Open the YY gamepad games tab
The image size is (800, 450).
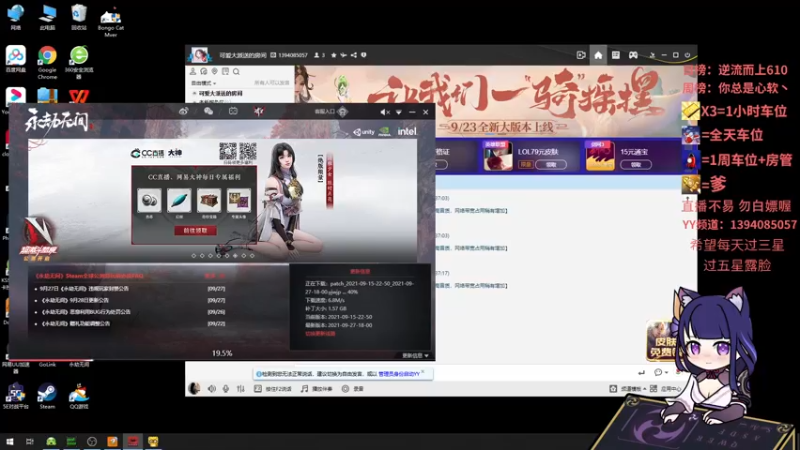point(633,55)
